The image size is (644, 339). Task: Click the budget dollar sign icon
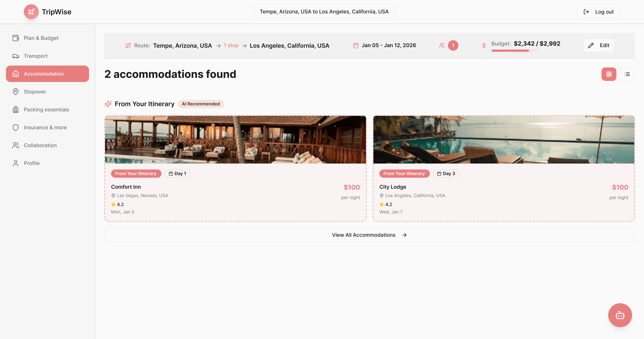484,45
